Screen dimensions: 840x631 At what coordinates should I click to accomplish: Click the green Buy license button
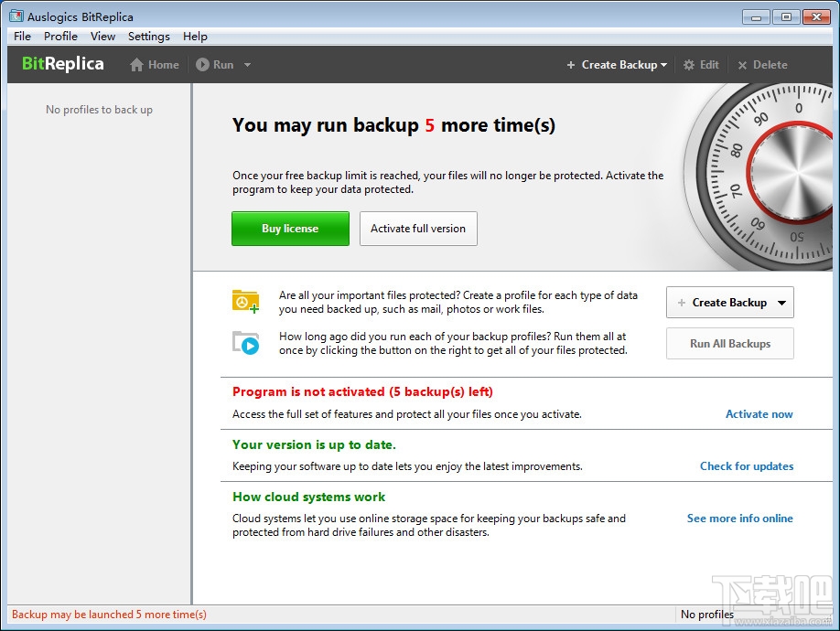(290, 229)
